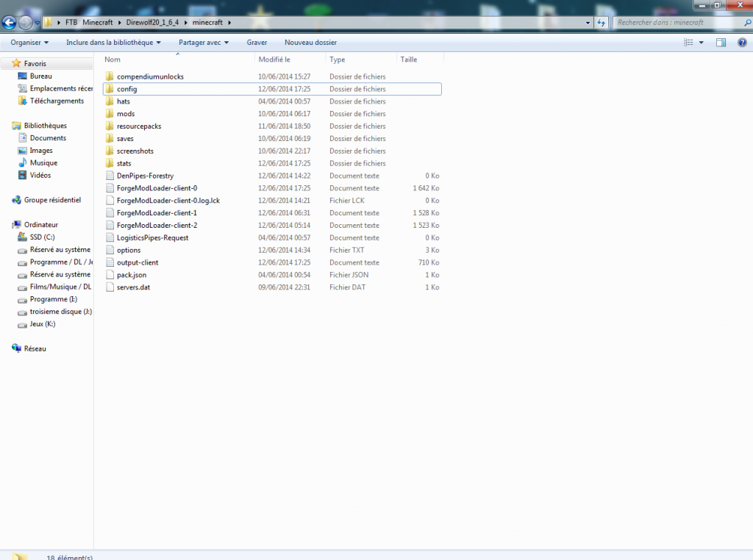This screenshot has width=753, height=560.
Task: Click the refresh button beside address bar
Action: pos(602,23)
